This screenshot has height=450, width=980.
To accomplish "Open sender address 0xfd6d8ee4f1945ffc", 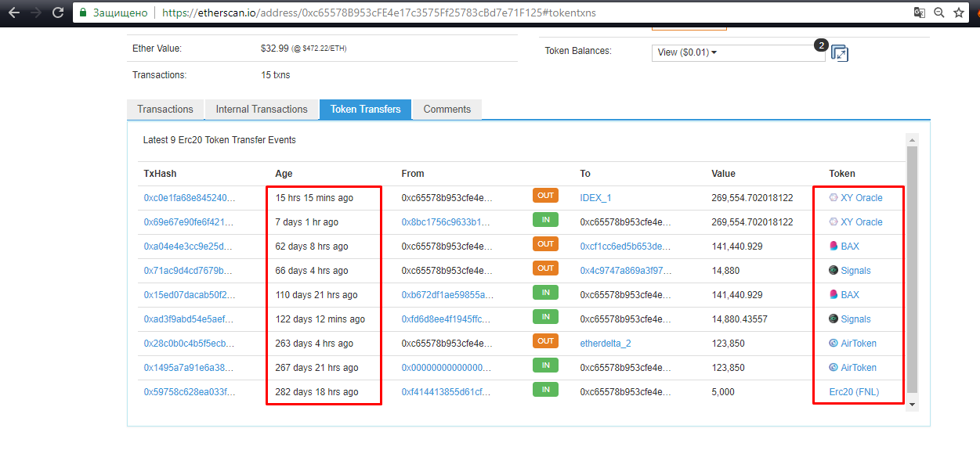I will [x=446, y=319].
